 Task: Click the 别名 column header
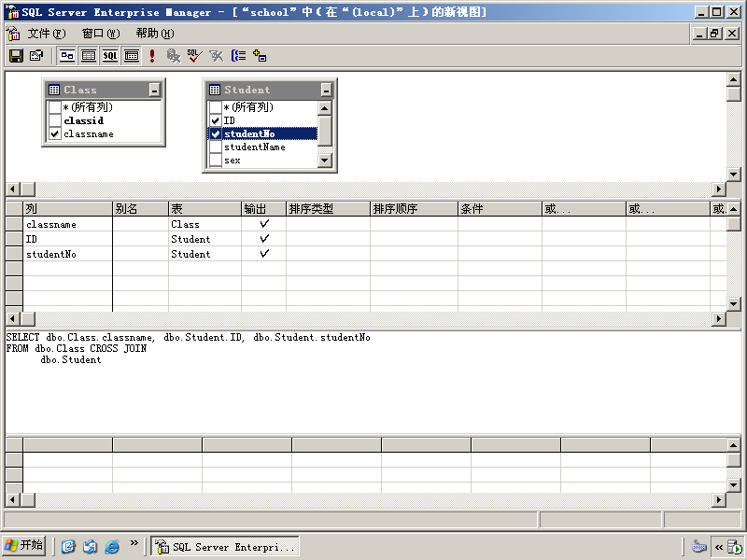[x=141, y=208]
